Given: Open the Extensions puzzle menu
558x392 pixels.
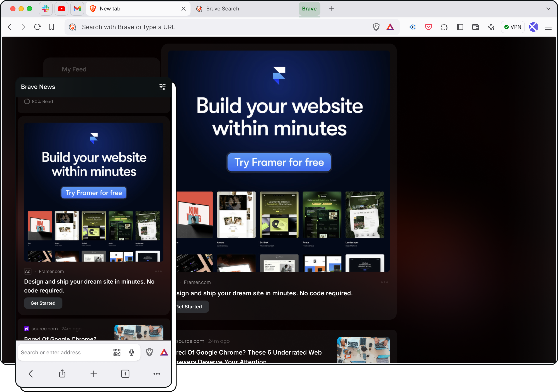Looking at the screenshot, I should click(444, 27).
